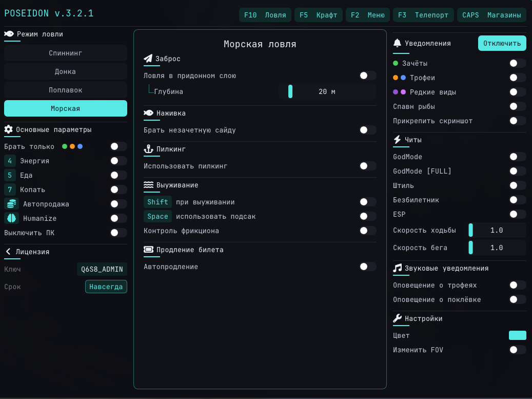Click the ticket icon beside Продление билета
This screenshot has height=399, width=532.
coord(148,250)
